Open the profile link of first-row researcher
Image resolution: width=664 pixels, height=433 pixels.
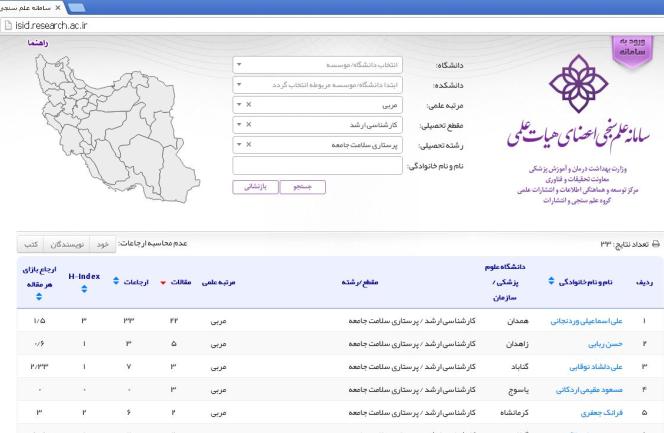tap(587, 321)
